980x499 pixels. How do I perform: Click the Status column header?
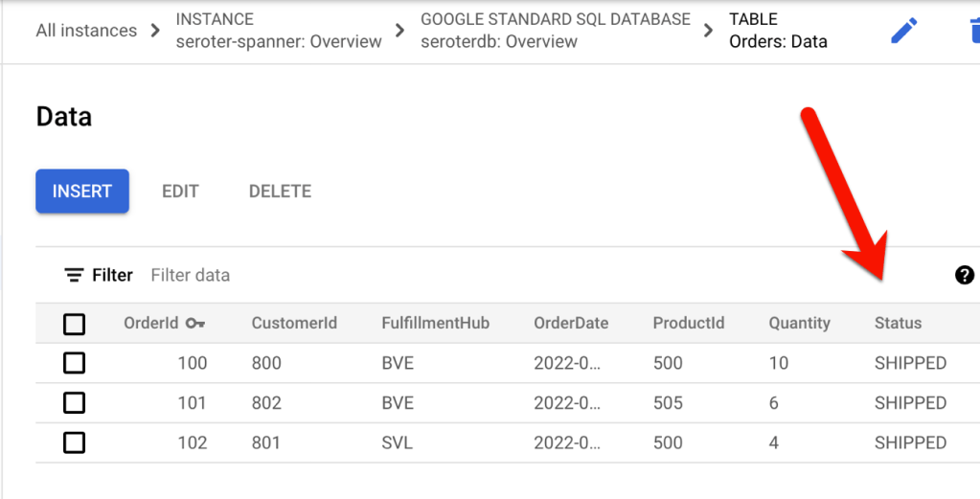pyautogui.click(x=898, y=324)
